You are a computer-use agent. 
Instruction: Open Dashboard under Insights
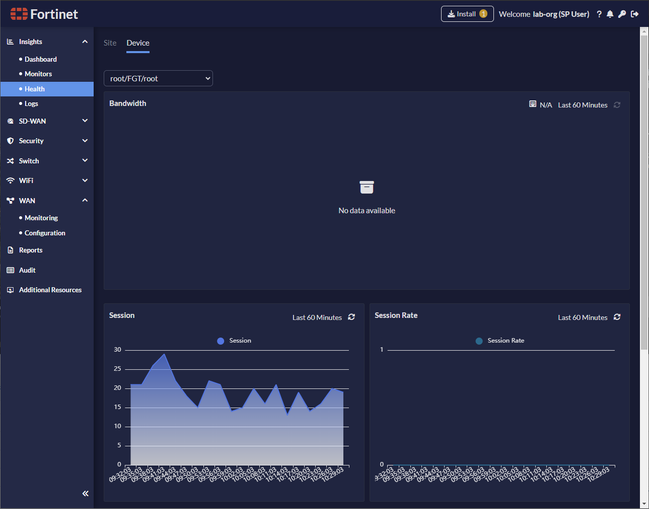pos(40,59)
